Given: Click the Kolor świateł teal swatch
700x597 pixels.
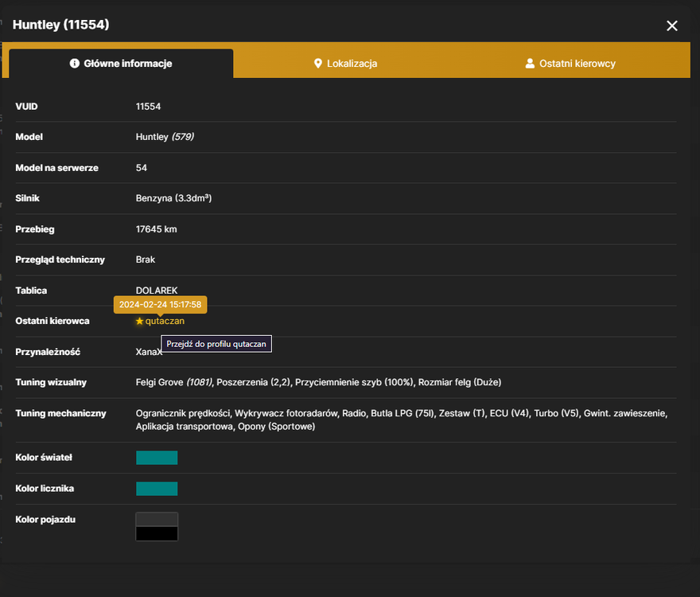Looking at the screenshot, I should coord(157,458).
